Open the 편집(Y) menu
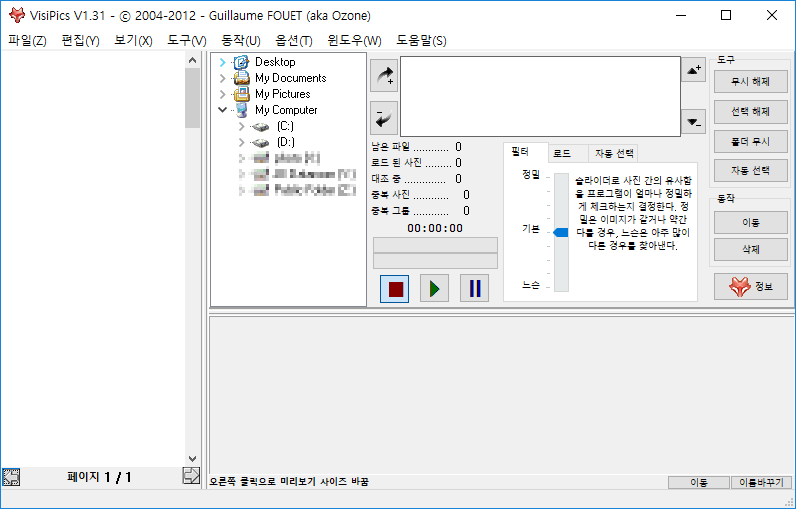This screenshot has height=509, width=796. [x=80, y=41]
